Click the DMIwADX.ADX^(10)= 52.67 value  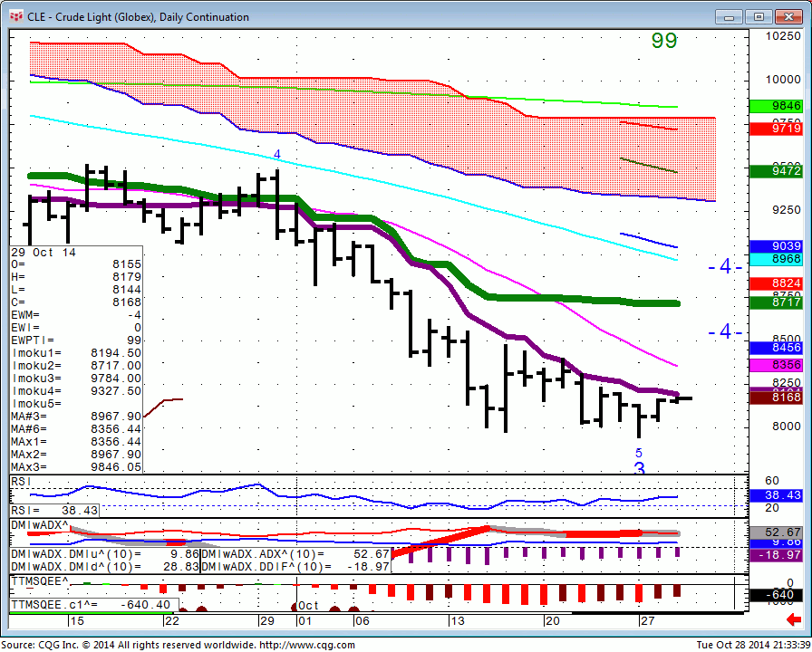tap(295, 554)
